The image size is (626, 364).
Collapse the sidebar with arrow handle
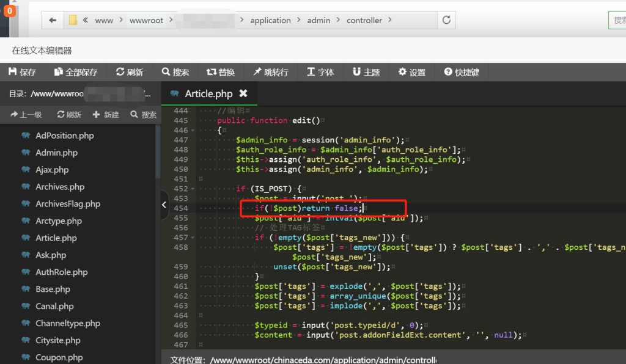coord(164,205)
